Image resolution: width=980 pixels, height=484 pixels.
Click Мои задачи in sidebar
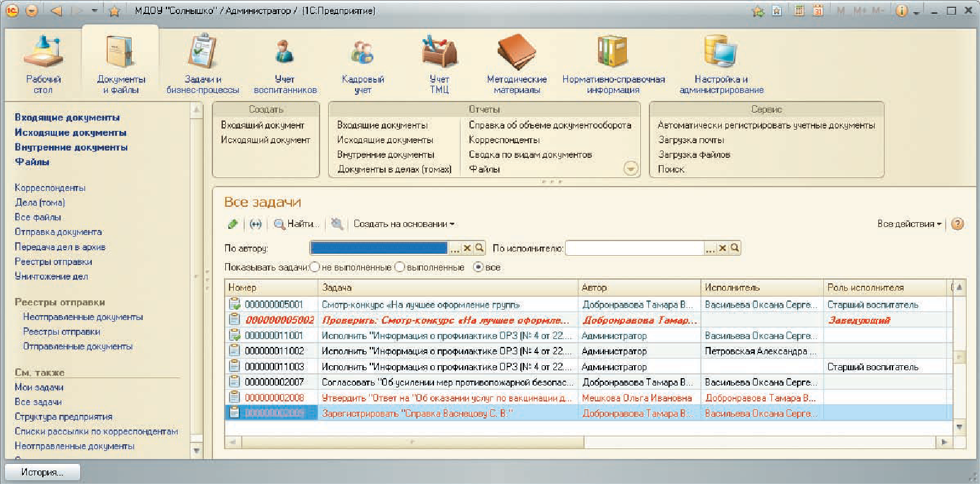pos(39,387)
